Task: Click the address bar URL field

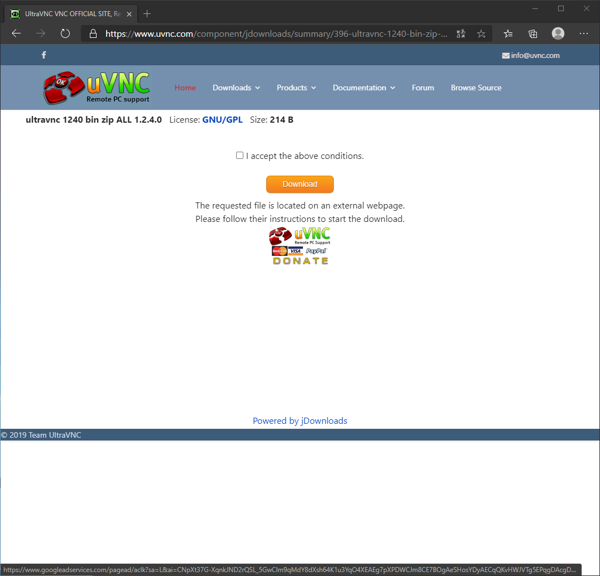Action: click(x=276, y=34)
